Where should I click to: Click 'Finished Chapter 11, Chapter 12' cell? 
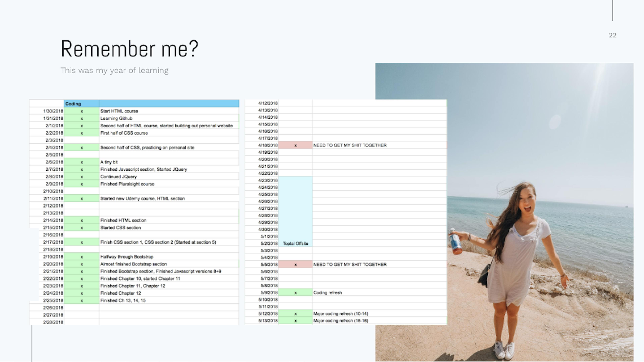(x=169, y=286)
